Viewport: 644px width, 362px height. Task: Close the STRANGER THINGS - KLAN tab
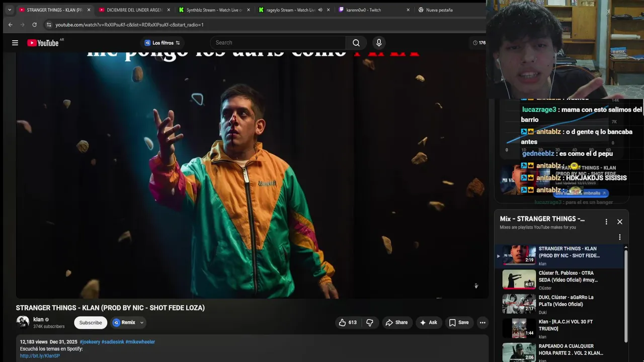click(x=89, y=10)
